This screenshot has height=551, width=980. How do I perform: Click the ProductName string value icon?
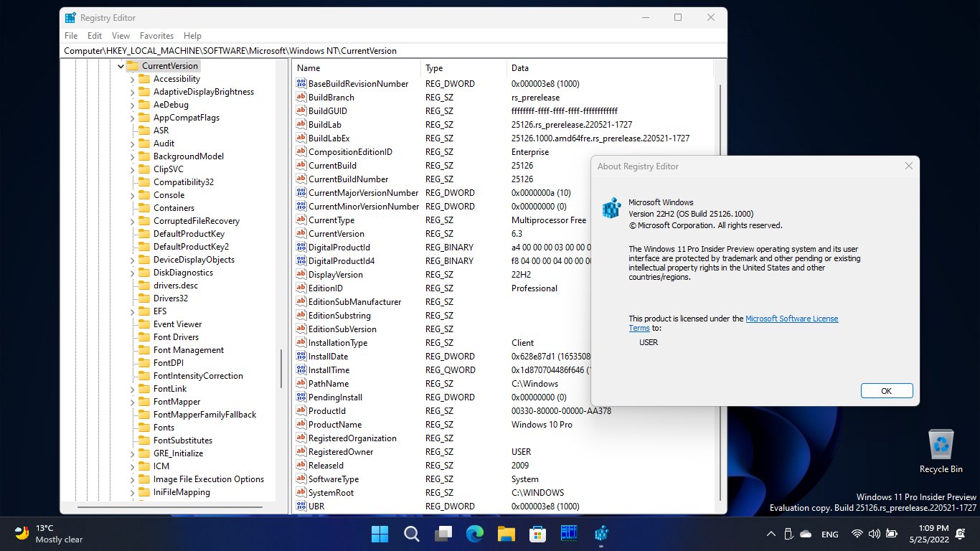[301, 425]
